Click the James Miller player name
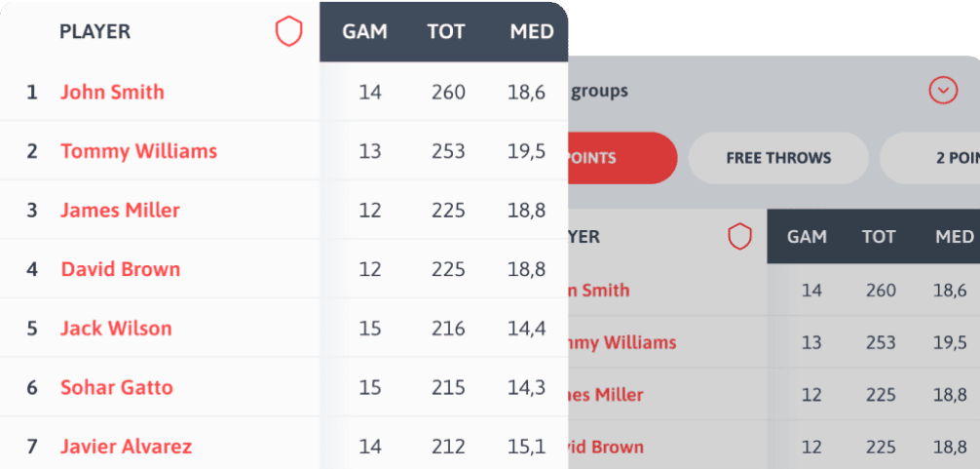 120,210
